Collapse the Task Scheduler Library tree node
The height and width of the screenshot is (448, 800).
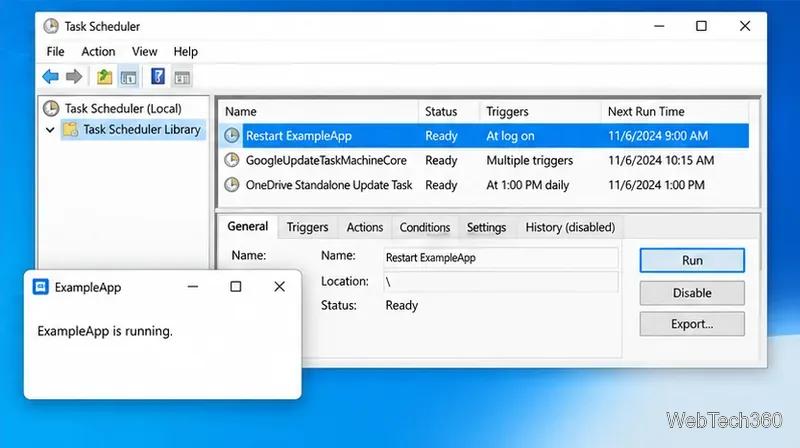point(50,130)
